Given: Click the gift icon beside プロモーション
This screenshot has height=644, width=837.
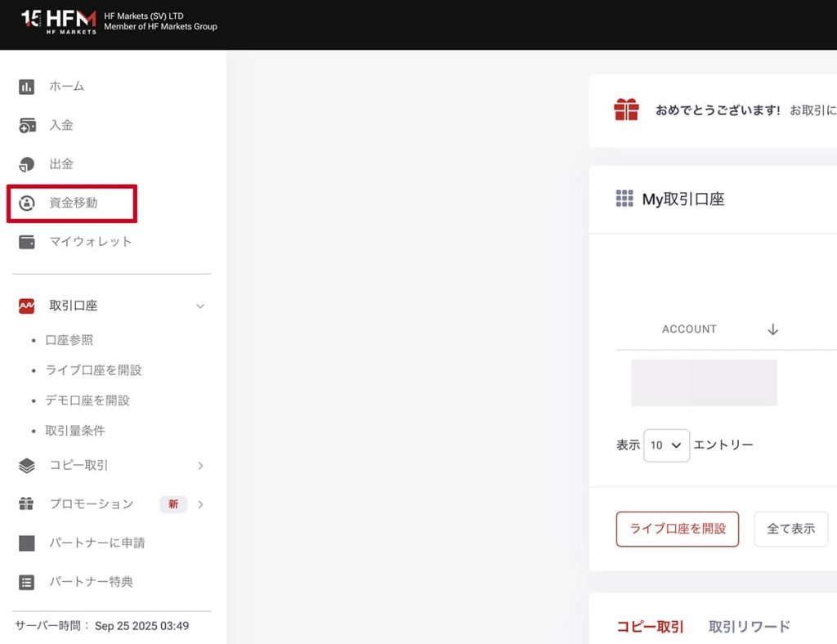Looking at the screenshot, I should coord(25,504).
